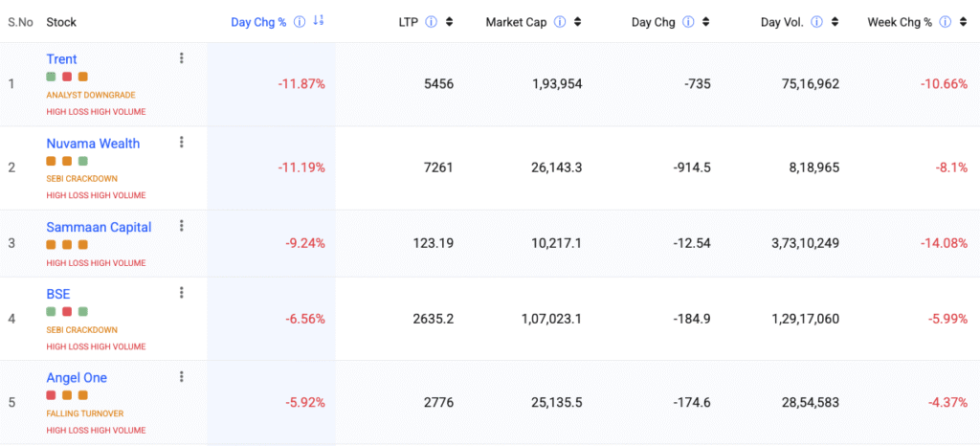Click the Stock column header
This screenshot has height=446, width=980.
pyautogui.click(x=61, y=22)
